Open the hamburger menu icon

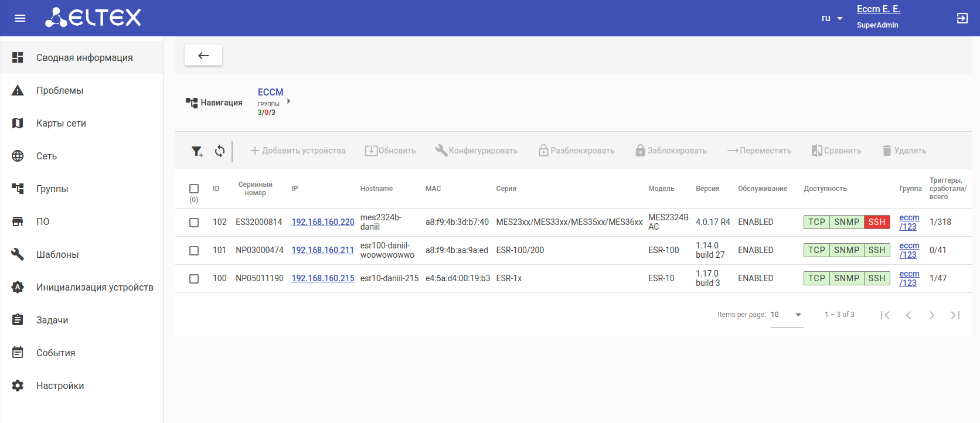click(x=20, y=18)
